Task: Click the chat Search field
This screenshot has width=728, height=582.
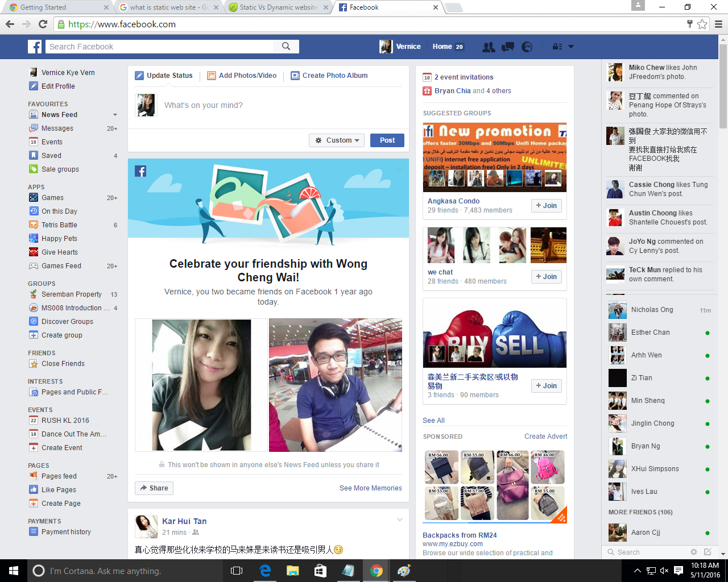Action: tap(647, 552)
